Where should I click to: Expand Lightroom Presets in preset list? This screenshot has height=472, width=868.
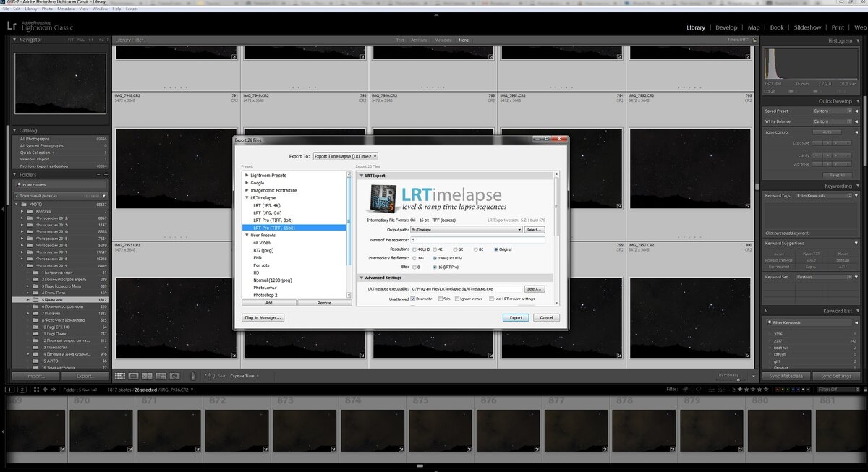coord(247,176)
